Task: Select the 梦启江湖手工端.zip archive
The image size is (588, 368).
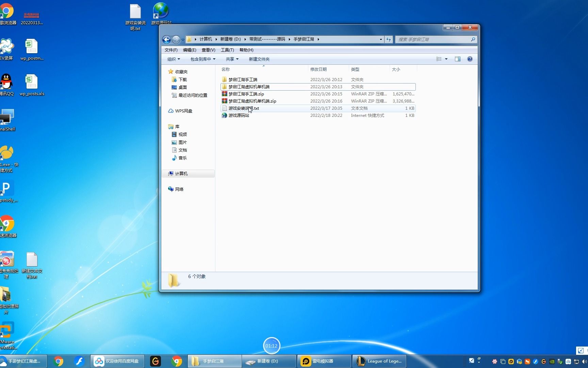Action: pyautogui.click(x=318, y=94)
